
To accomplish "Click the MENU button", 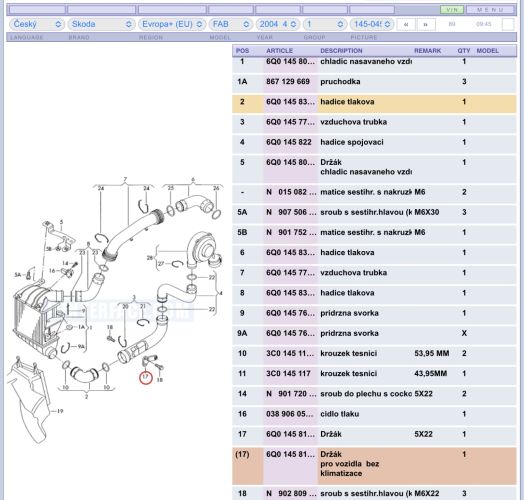I will point(490,10).
